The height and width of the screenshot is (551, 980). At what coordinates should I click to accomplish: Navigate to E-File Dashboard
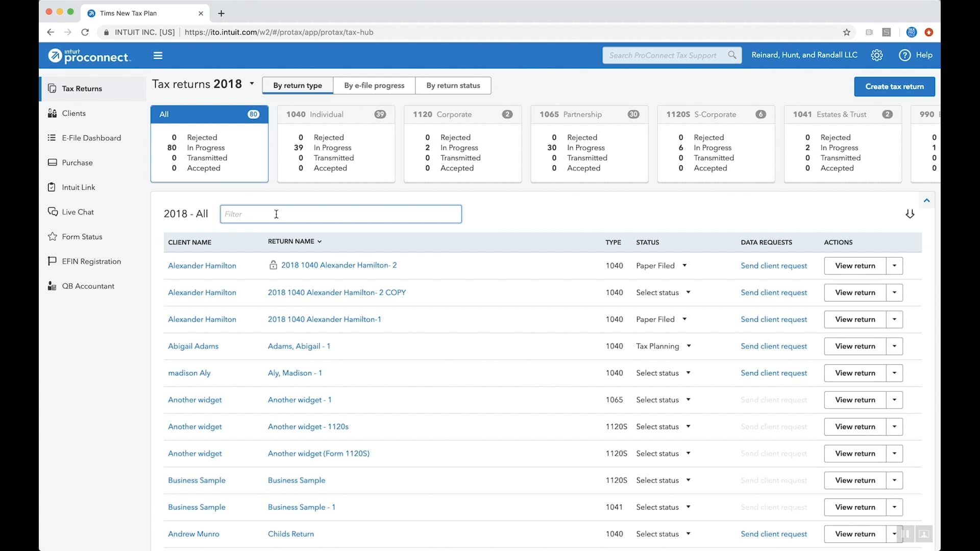pyautogui.click(x=91, y=137)
